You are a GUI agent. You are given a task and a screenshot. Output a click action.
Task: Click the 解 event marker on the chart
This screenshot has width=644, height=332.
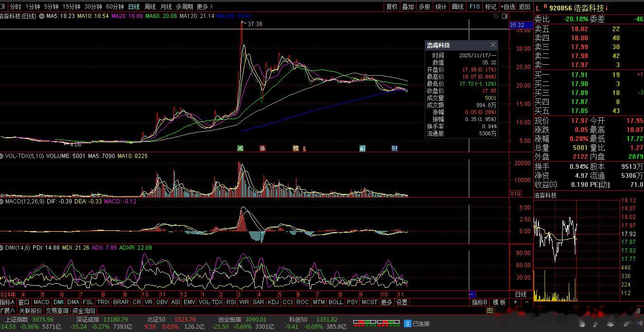[362, 148]
